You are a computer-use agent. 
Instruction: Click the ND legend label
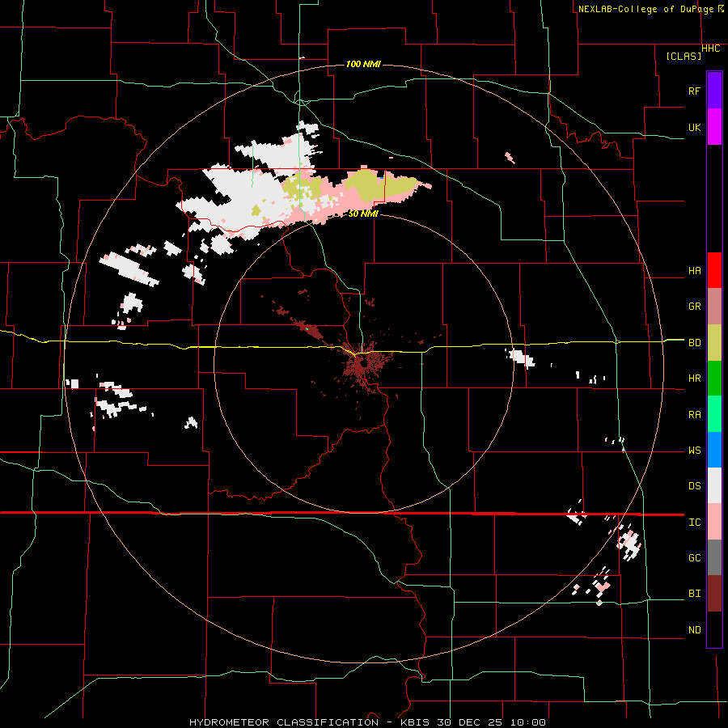(694, 630)
